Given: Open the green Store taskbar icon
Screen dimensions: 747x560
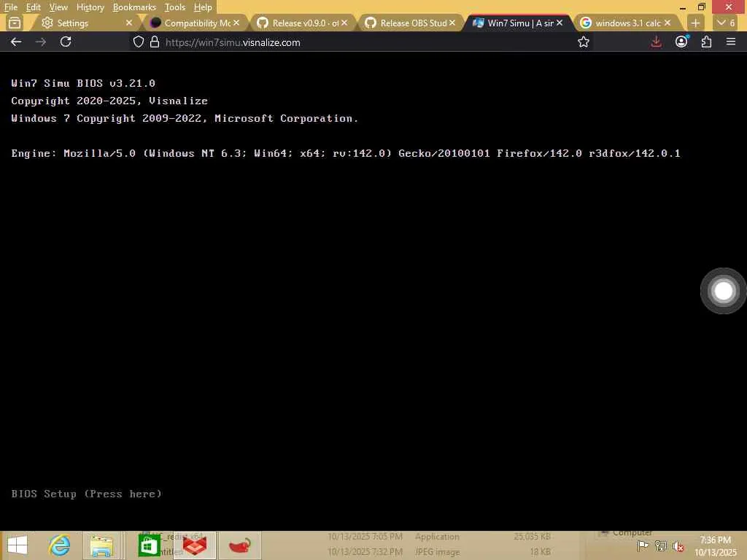Looking at the screenshot, I should tap(149, 545).
